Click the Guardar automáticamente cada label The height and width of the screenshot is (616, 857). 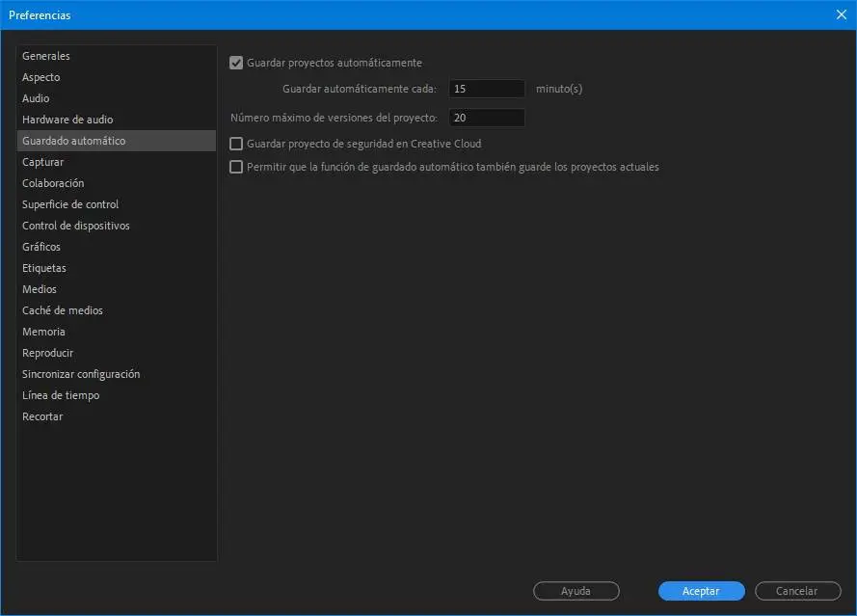(x=360, y=89)
